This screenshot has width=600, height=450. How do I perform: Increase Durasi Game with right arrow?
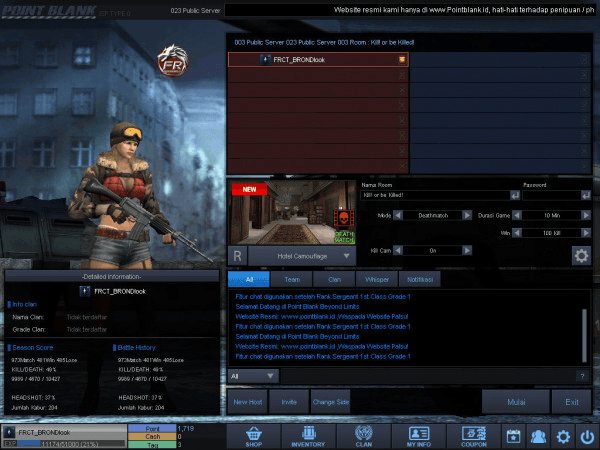(586, 215)
